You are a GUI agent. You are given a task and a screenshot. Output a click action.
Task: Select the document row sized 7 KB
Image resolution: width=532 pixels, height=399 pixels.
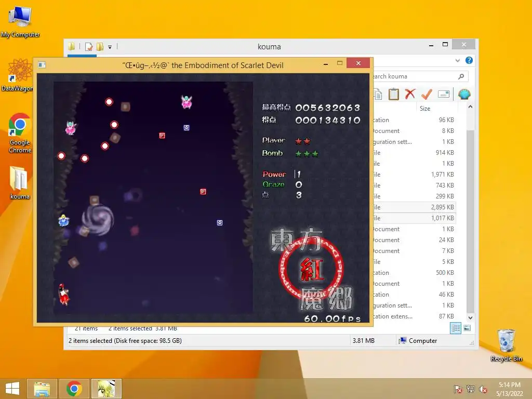(x=414, y=251)
